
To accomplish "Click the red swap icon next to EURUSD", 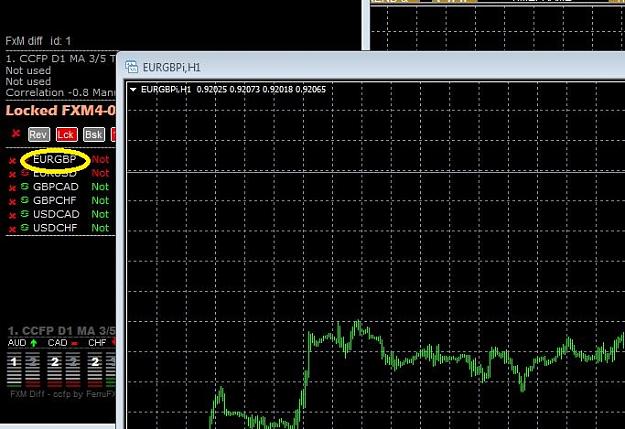I will (25, 173).
